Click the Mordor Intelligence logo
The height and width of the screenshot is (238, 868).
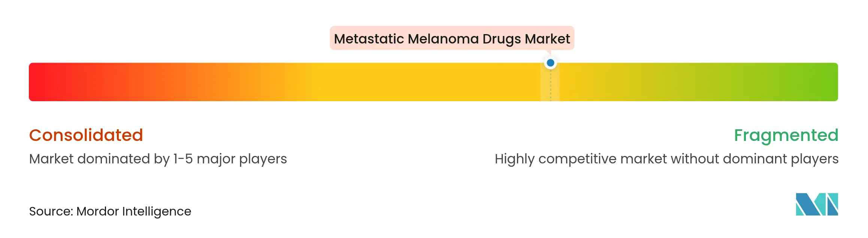tap(817, 204)
